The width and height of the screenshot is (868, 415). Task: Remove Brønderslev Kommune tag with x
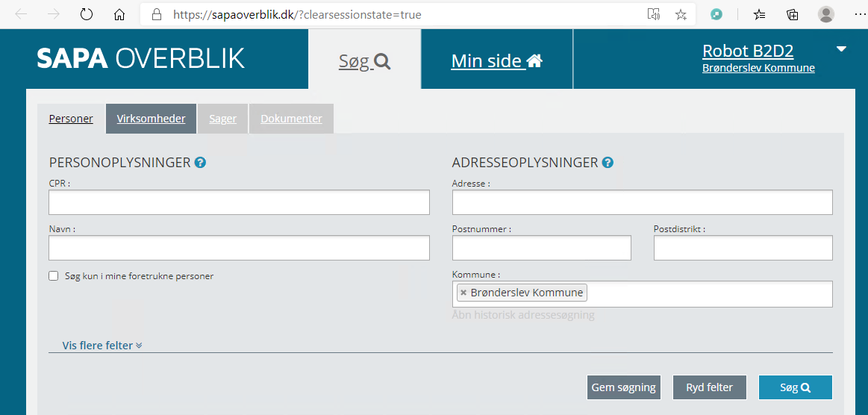click(x=463, y=293)
